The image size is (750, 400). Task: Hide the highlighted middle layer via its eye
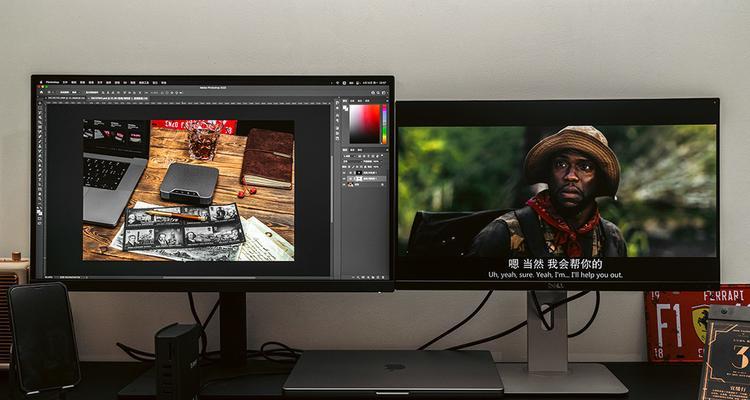344,179
